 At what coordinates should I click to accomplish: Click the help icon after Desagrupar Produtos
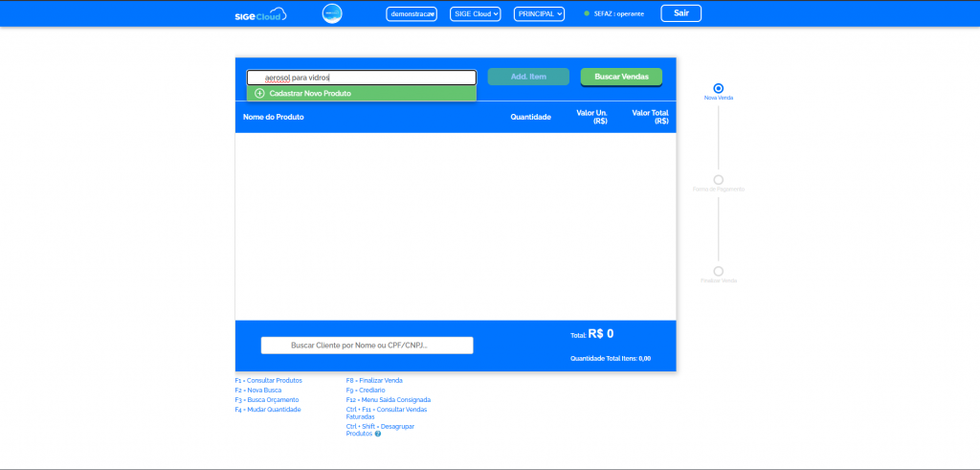tap(378, 434)
